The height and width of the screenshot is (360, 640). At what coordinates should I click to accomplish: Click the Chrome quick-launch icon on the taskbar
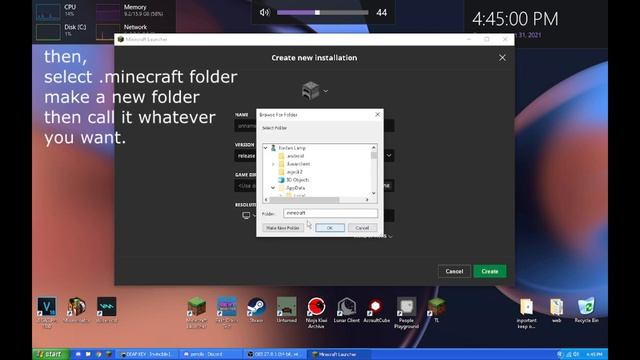pos(98,354)
